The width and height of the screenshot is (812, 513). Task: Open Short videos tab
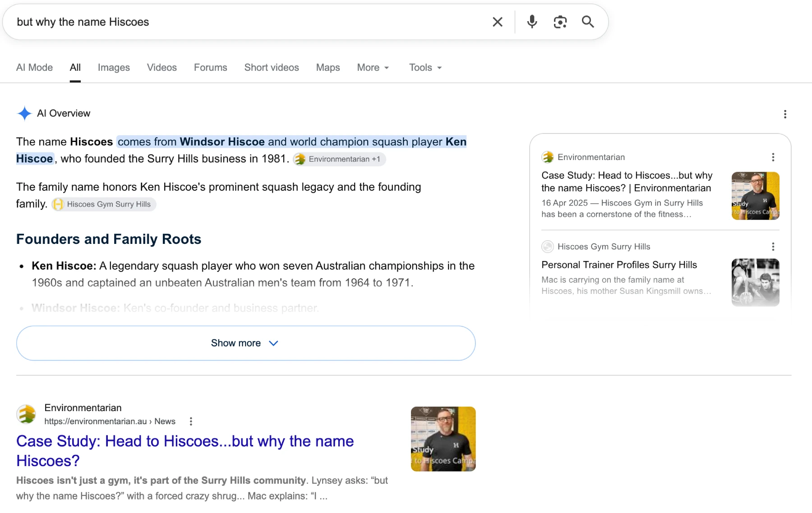(x=272, y=68)
